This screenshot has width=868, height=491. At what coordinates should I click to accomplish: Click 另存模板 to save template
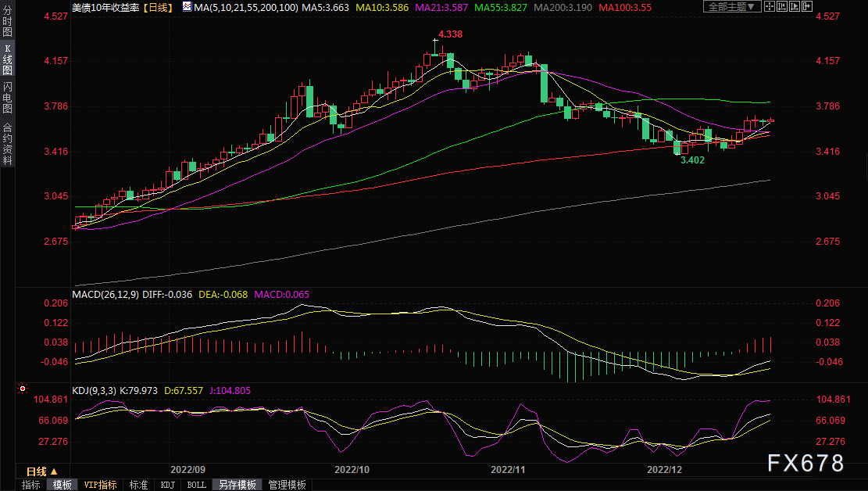[237, 485]
